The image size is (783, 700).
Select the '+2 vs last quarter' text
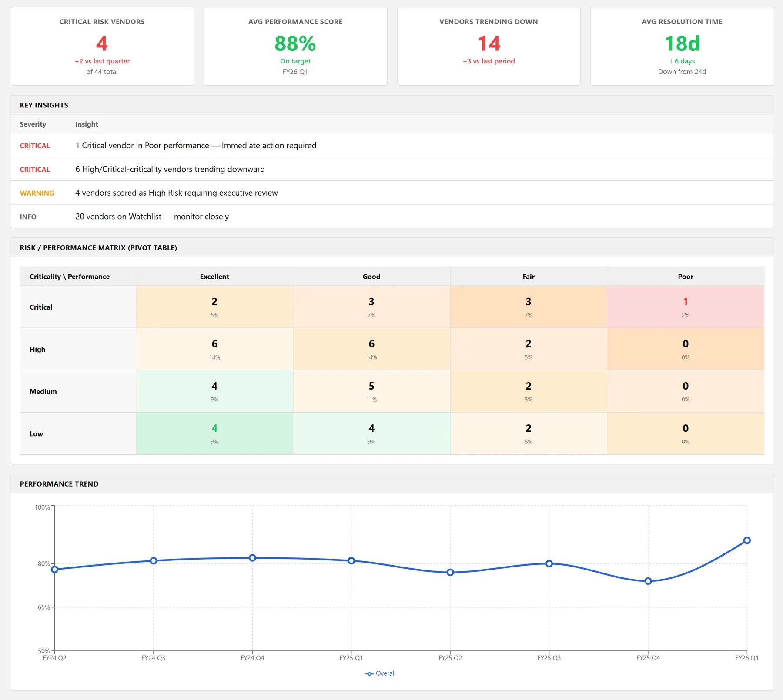click(102, 61)
